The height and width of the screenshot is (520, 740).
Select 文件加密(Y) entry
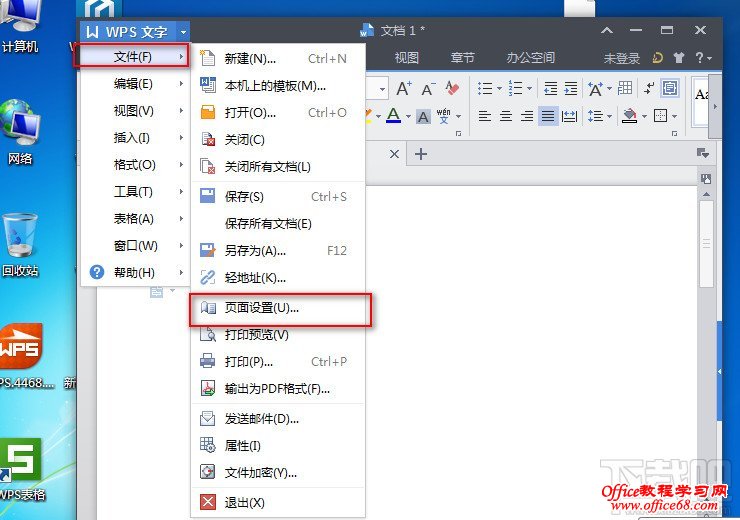(278, 472)
